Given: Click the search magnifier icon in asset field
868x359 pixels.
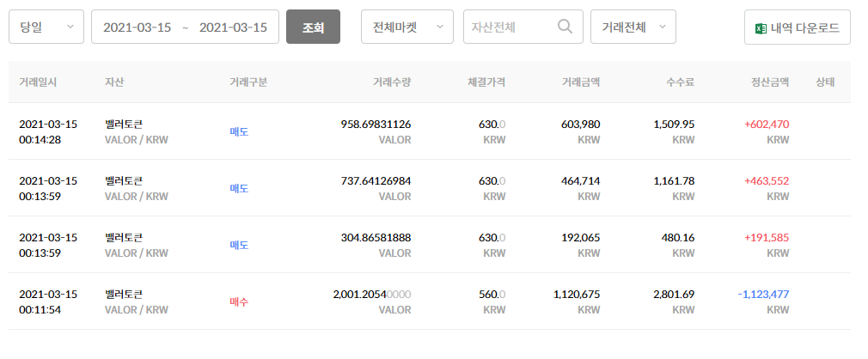Looking at the screenshot, I should 565,27.
